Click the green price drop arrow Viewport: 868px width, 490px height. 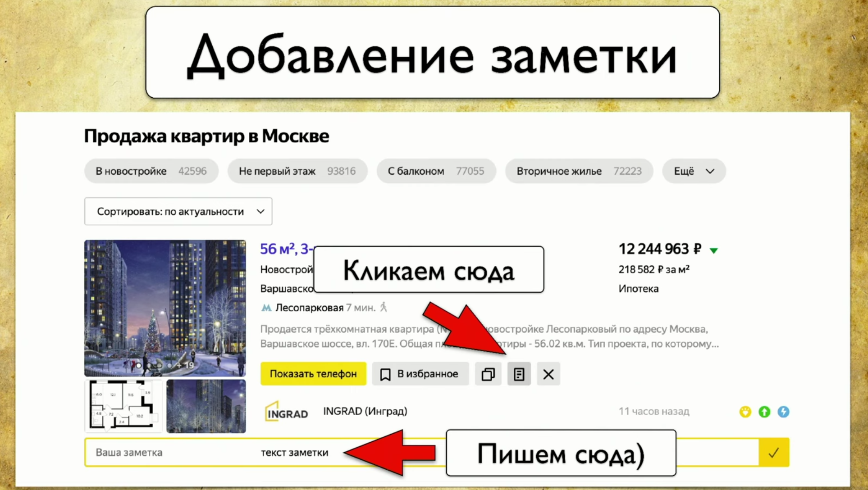tap(714, 250)
